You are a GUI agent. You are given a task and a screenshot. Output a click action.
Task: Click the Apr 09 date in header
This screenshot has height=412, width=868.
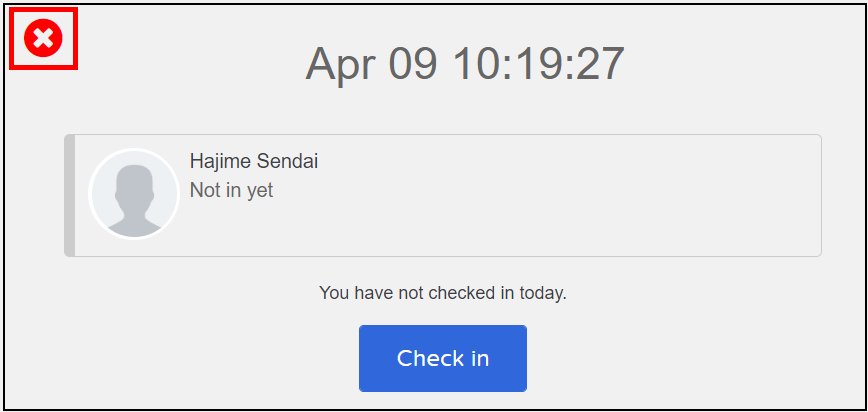pos(371,64)
